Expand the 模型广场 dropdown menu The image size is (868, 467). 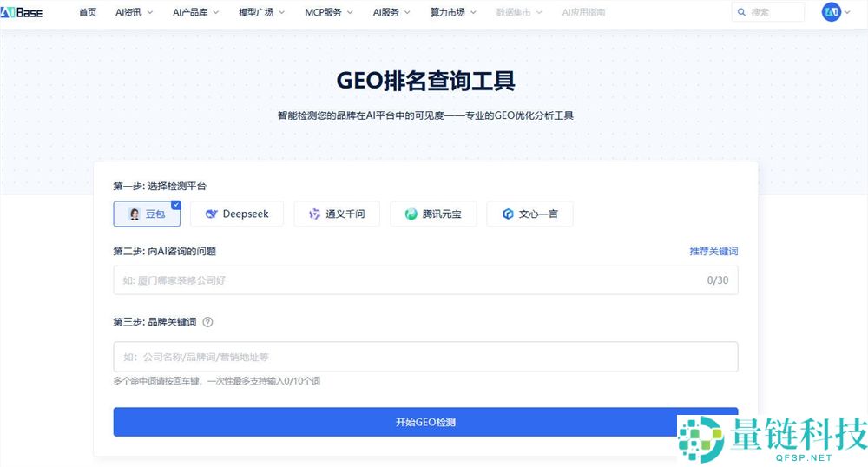tap(262, 12)
